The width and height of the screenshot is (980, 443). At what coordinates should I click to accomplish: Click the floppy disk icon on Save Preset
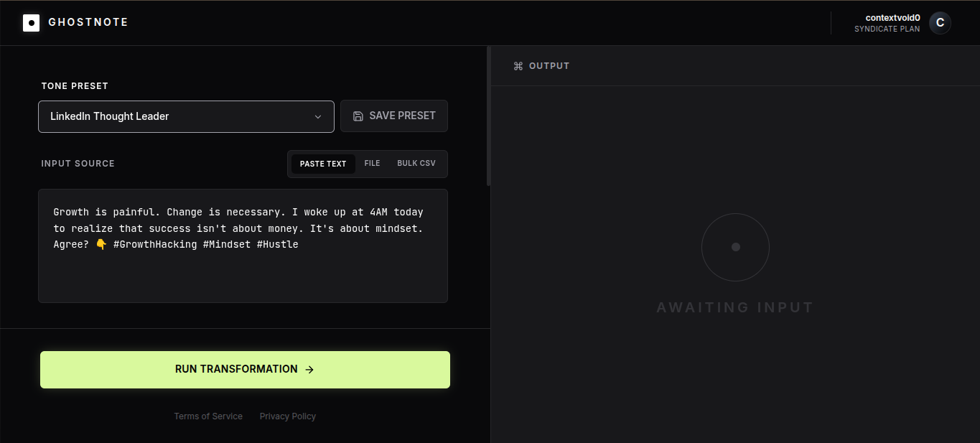358,116
